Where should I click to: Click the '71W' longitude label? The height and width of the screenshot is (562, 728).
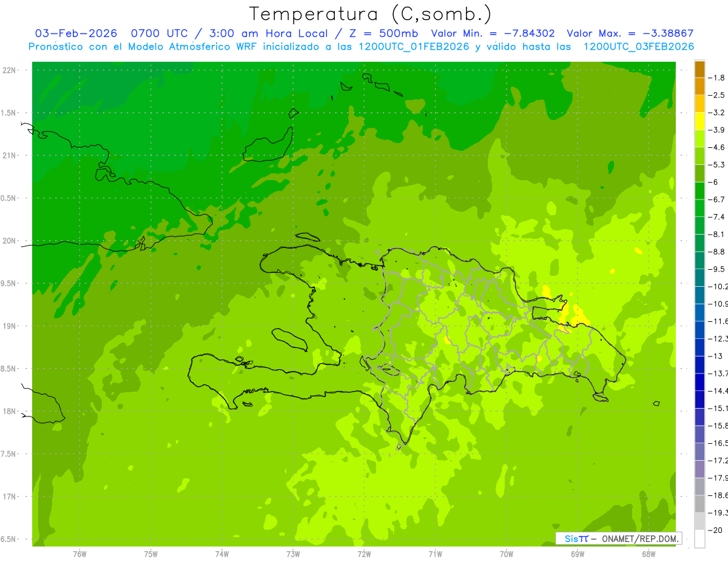435,554
